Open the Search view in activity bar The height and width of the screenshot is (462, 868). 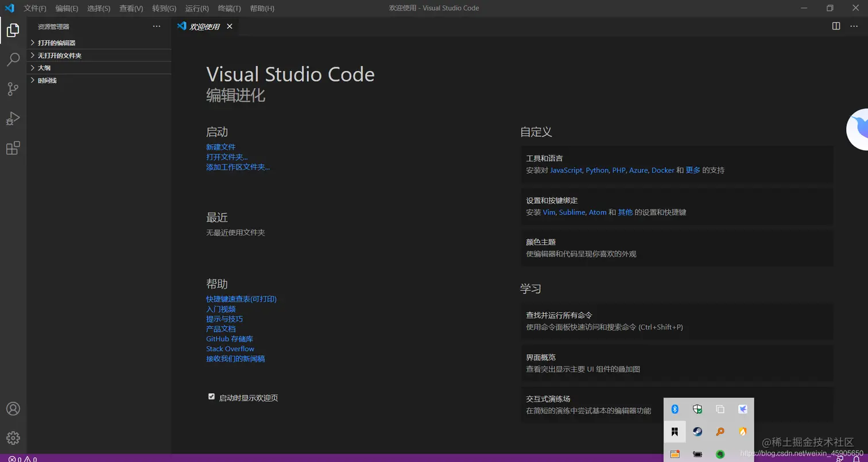click(13, 60)
